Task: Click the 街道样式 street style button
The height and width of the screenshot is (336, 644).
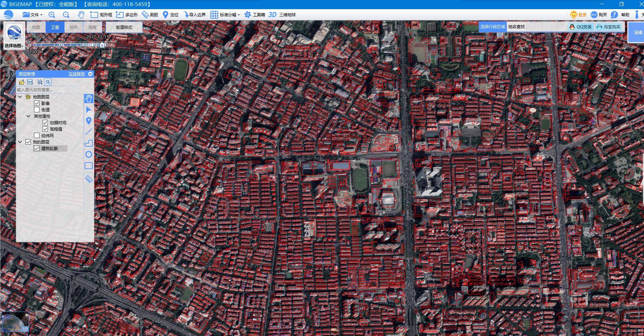Action: click(124, 27)
